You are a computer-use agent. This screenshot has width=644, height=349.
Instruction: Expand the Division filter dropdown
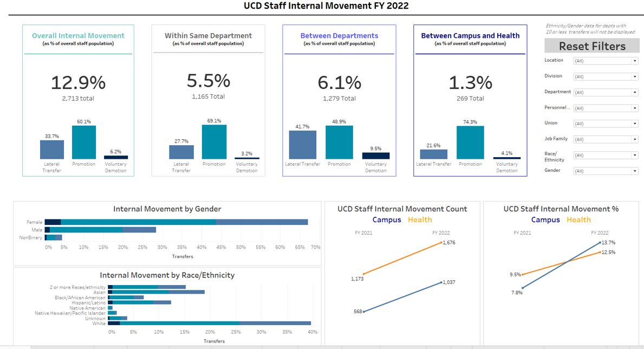pos(606,77)
